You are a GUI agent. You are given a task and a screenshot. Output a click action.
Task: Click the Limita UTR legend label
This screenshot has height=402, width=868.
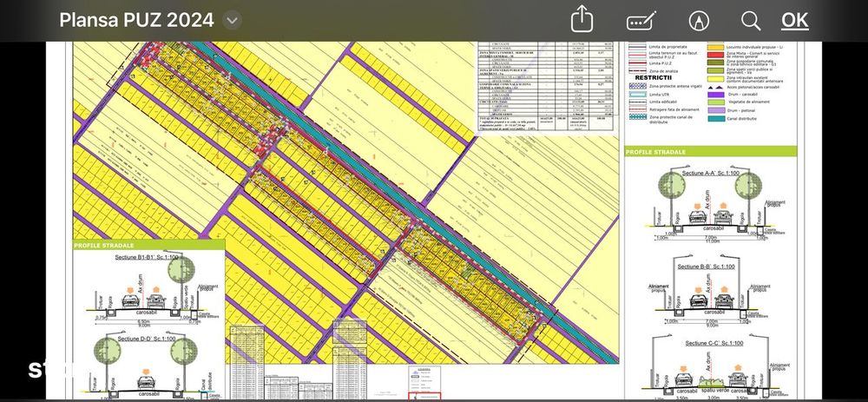[x=660, y=95]
